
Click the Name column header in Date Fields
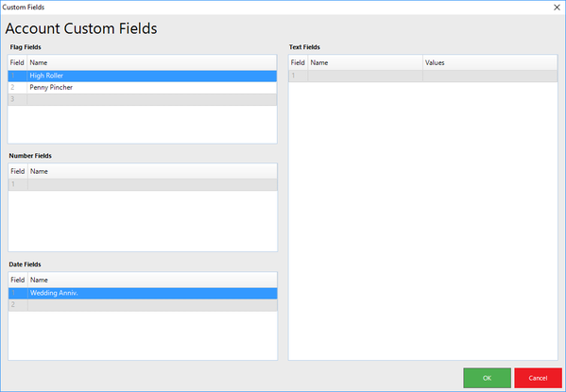[x=152, y=281]
